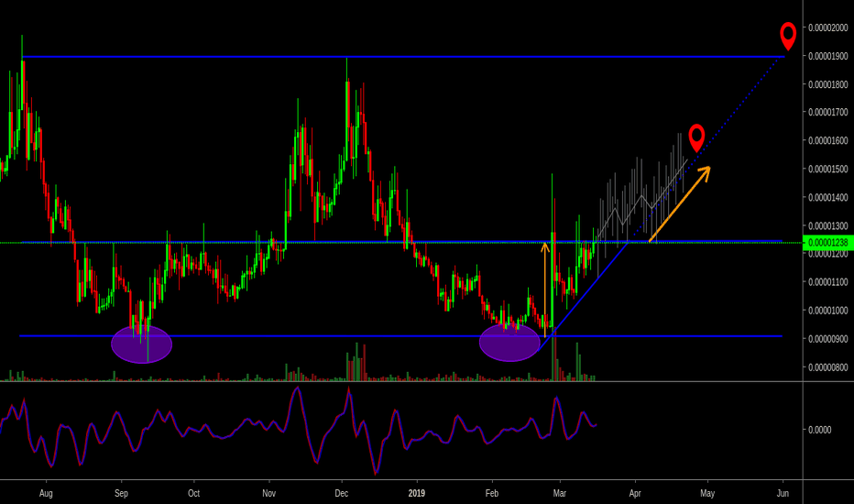The height and width of the screenshot is (504, 854).
Task: Select the top blue resistance line at 0.00001900
Action: [403, 57]
